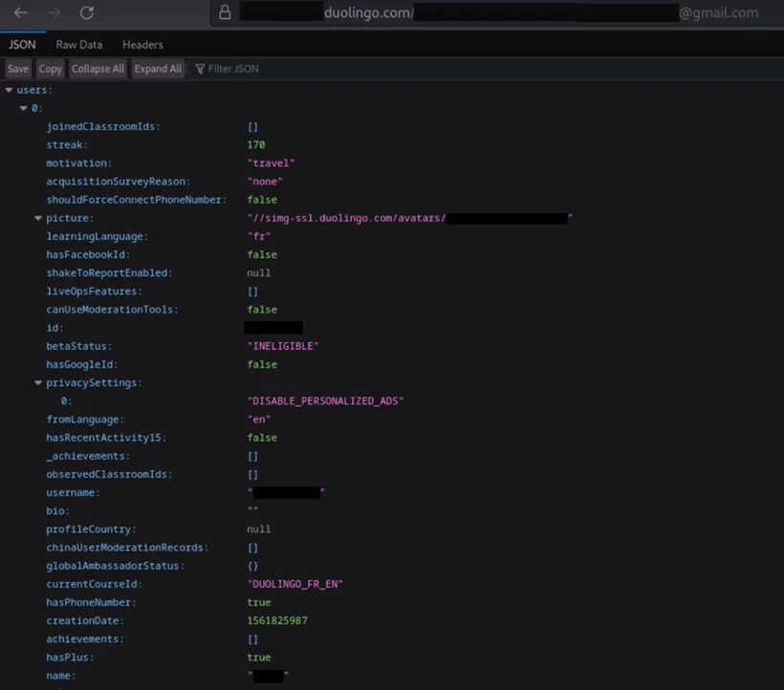Select the JSON tab
The height and width of the screenshot is (690, 784).
pyautogui.click(x=22, y=45)
